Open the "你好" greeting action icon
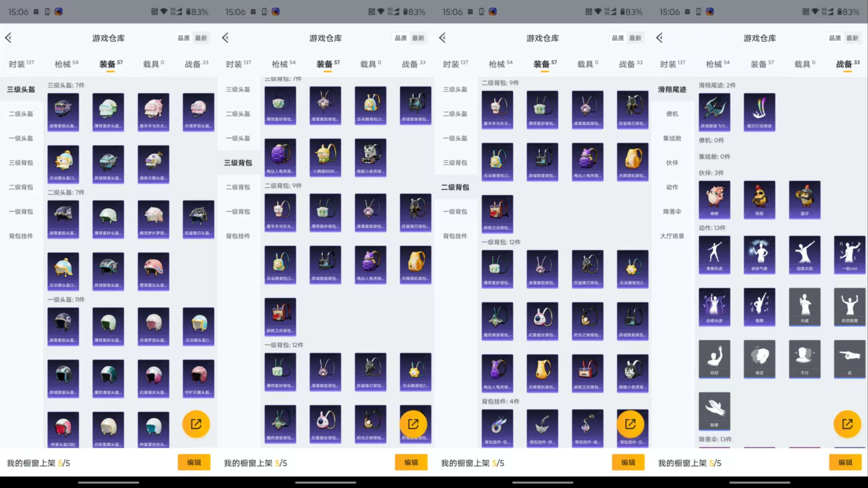Viewport: 868px width, 488px height. click(x=714, y=359)
